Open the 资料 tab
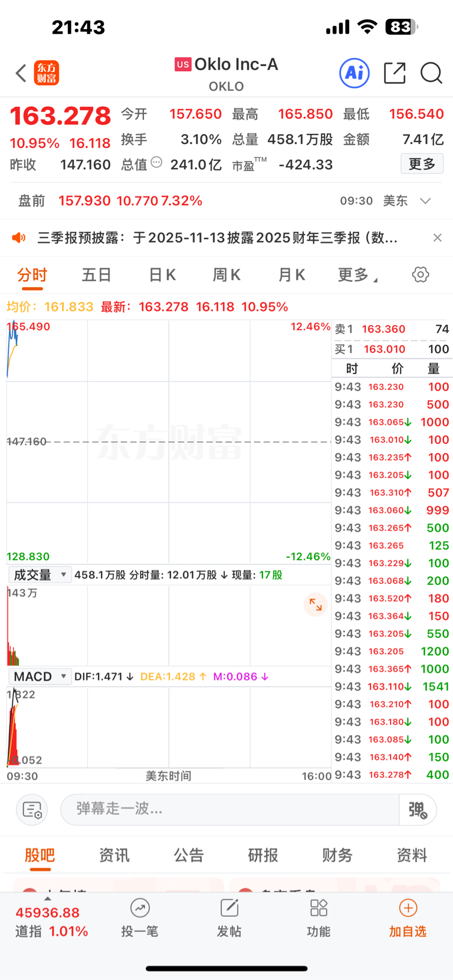The width and height of the screenshot is (453, 980). tap(411, 856)
